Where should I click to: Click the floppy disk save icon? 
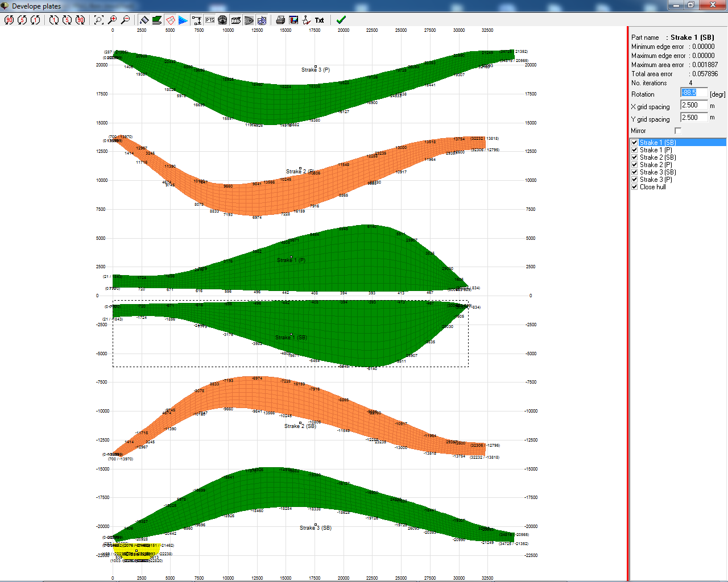coord(293,20)
